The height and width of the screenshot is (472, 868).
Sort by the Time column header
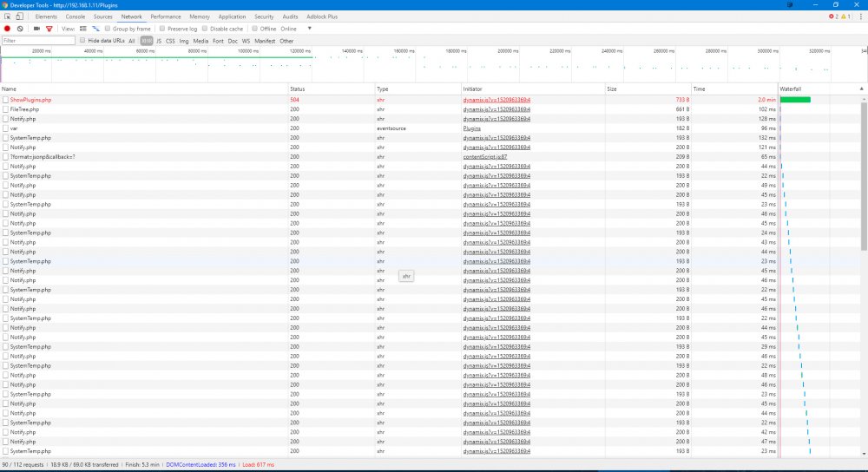coord(734,89)
